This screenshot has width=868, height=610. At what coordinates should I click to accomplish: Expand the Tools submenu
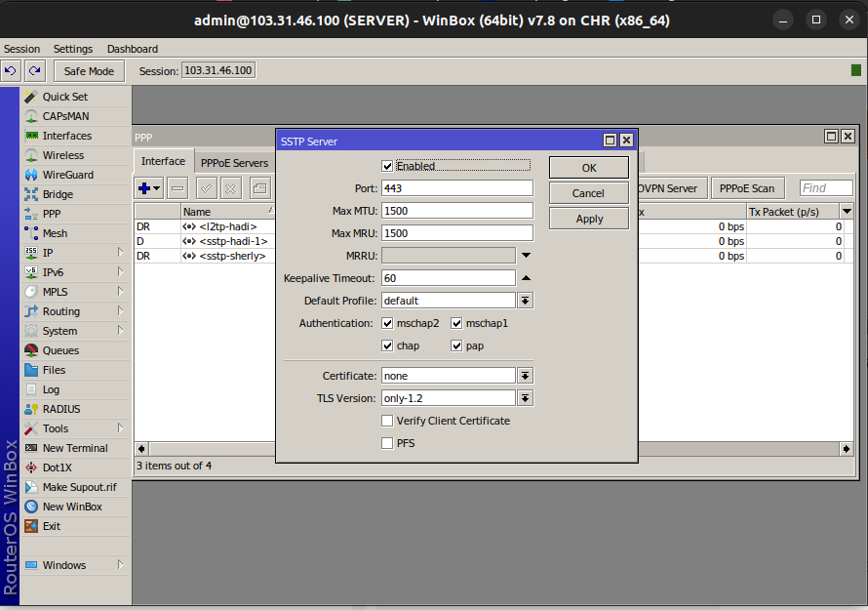pos(120,428)
